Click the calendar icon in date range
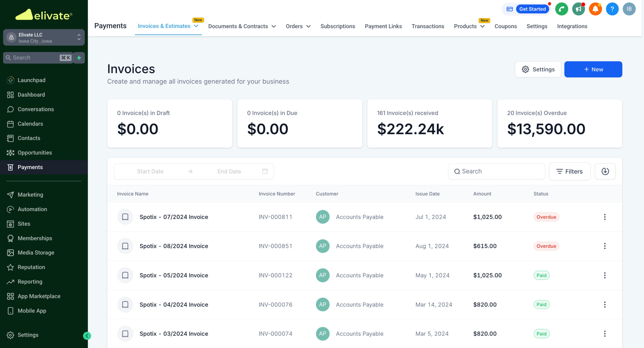 (x=265, y=171)
